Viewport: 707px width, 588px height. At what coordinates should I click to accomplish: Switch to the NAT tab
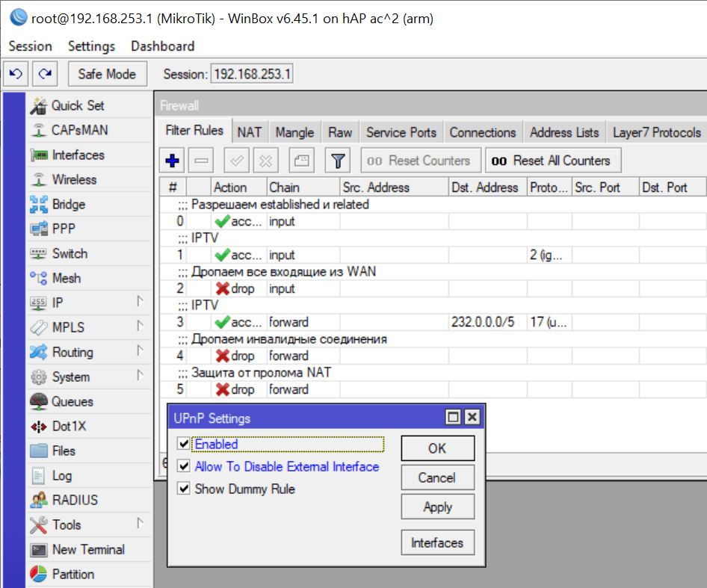250,132
